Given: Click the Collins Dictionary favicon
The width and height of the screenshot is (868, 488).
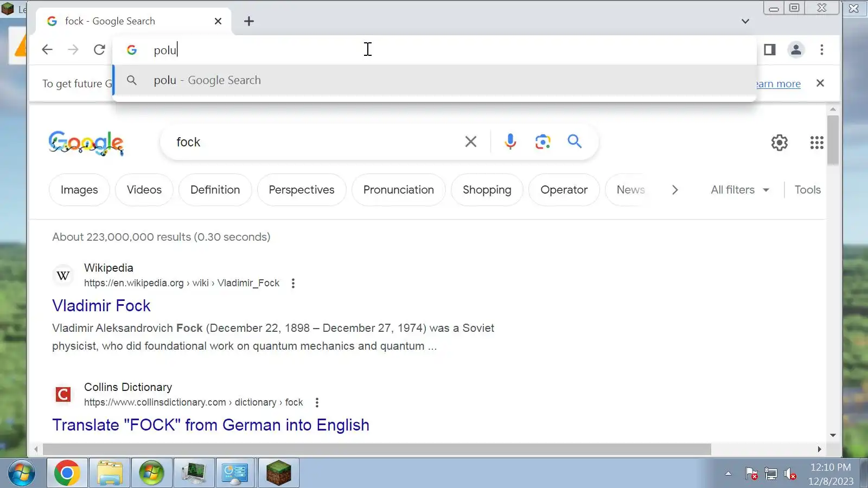Looking at the screenshot, I should coord(63,394).
